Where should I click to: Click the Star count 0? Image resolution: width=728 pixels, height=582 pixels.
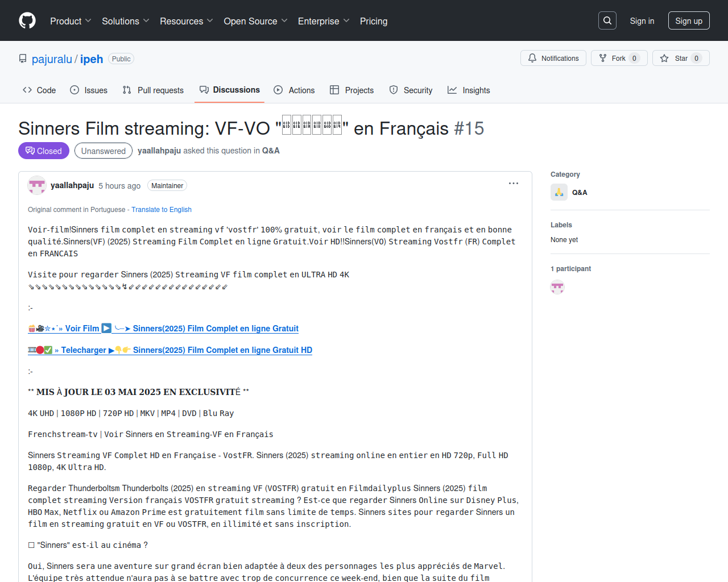[696, 58]
